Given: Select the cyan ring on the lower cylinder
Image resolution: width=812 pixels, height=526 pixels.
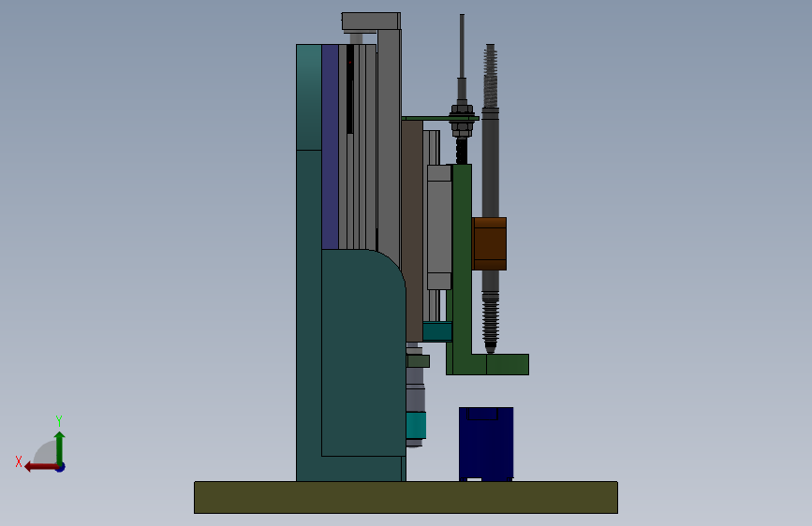Looking at the screenshot, I should (416, 426).
